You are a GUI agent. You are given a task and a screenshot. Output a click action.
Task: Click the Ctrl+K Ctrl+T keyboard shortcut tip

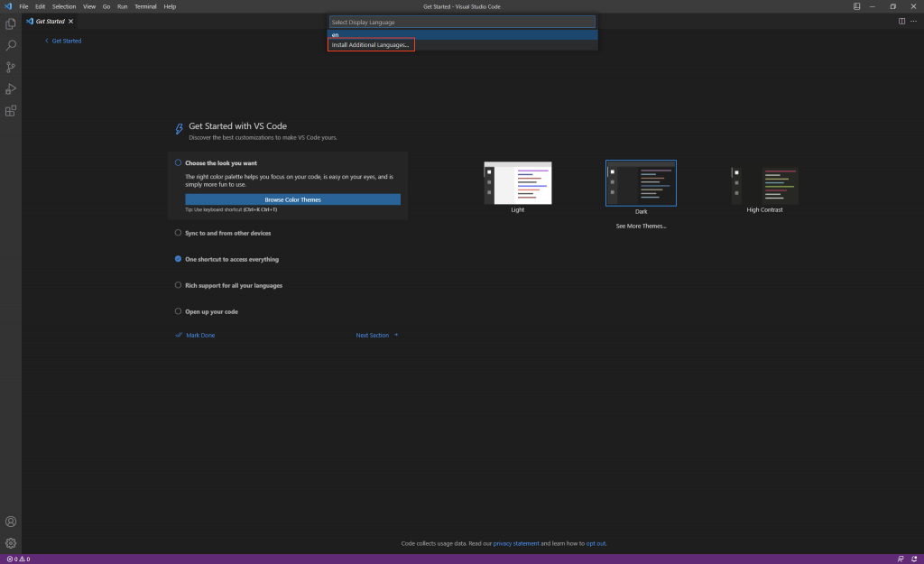coord(260,209)
